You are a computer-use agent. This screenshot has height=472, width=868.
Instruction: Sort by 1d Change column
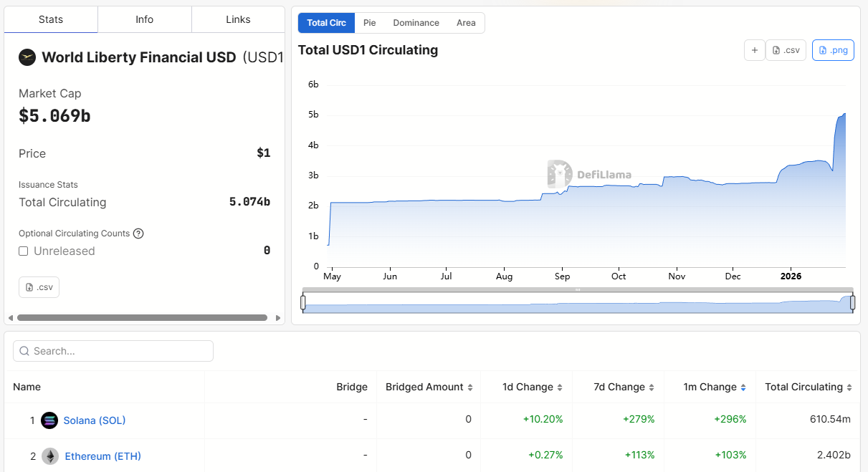[x=532, y=387]
